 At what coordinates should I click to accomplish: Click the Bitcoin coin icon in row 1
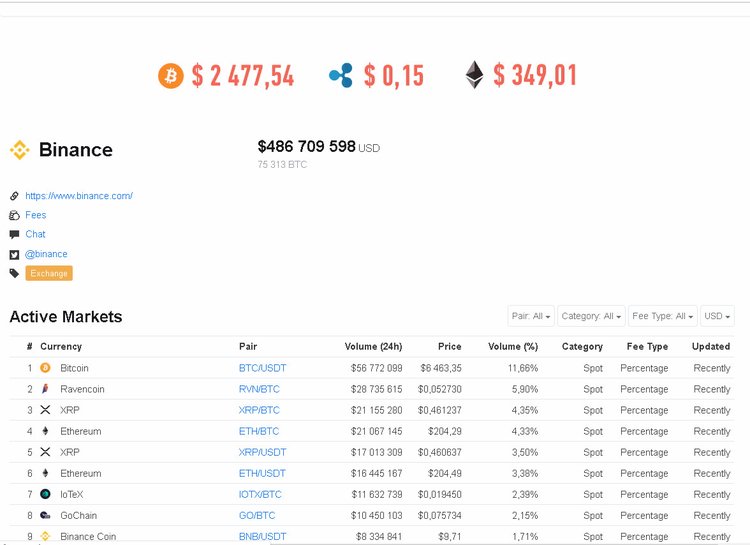(45, 367)
